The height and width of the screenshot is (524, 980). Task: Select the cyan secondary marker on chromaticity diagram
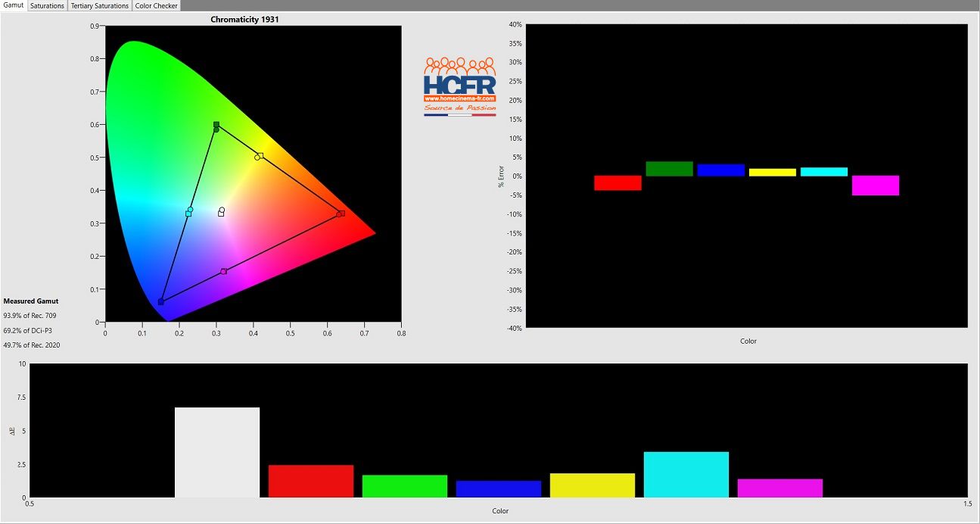click(188, 213)
